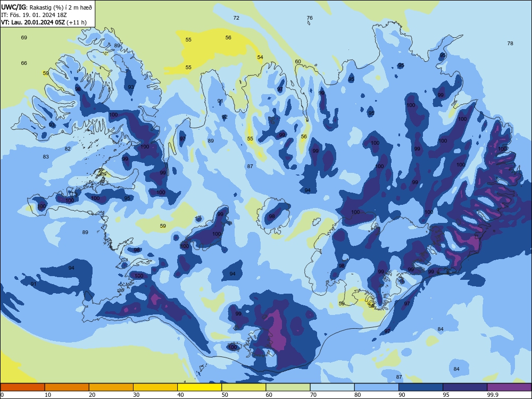
Task: Click the map value '82'
Action: [68, 148]
